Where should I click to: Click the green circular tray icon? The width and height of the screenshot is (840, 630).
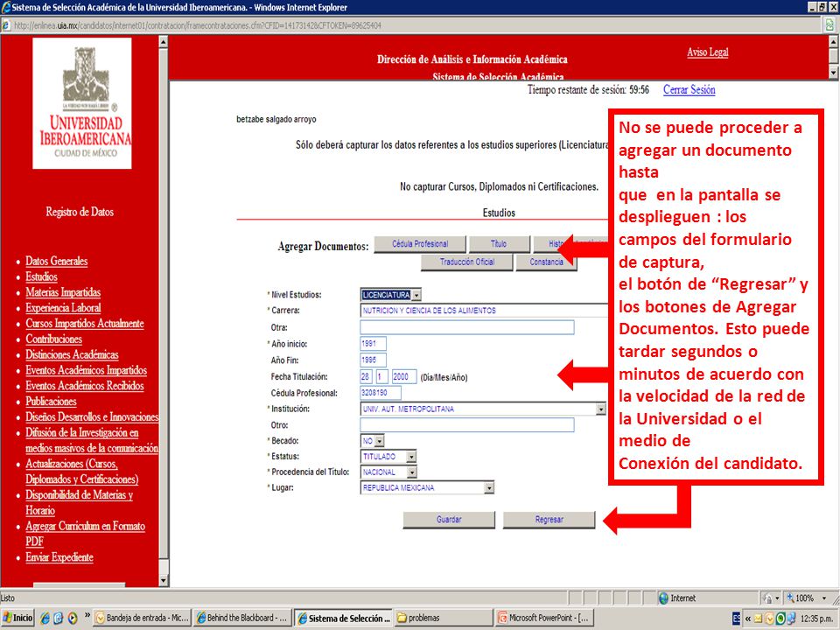click(x=780, y=619)
